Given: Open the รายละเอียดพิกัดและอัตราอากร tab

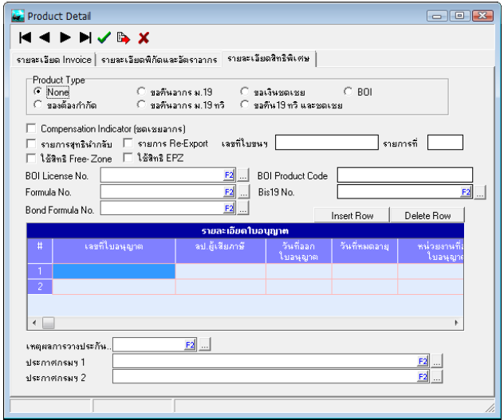Looking at the screenshot, I should click(x=159, y=60).
